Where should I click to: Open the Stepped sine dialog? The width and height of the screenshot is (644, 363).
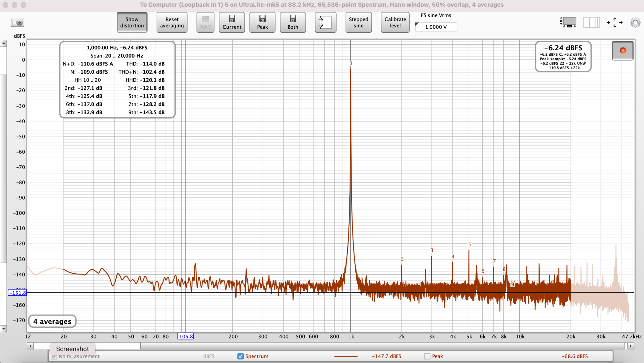[x=358, y=22]
